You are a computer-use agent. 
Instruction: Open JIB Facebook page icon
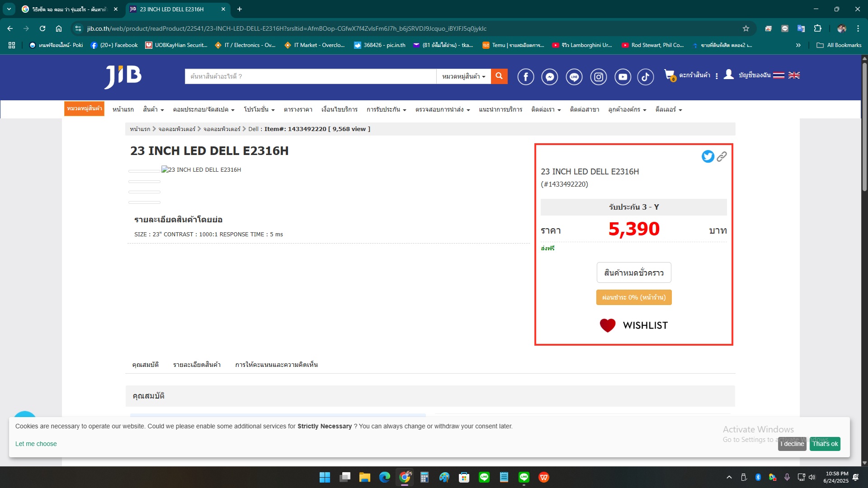pyautogui.click(x=525, y=77)
